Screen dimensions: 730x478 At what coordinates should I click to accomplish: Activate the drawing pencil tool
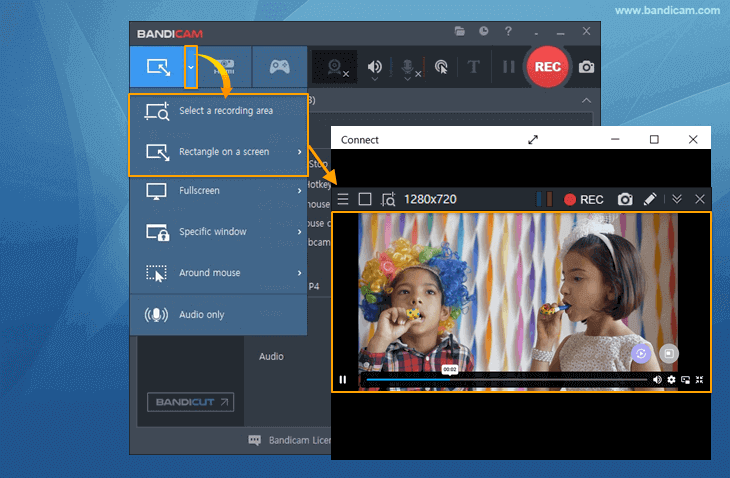(x=650, y=199)
